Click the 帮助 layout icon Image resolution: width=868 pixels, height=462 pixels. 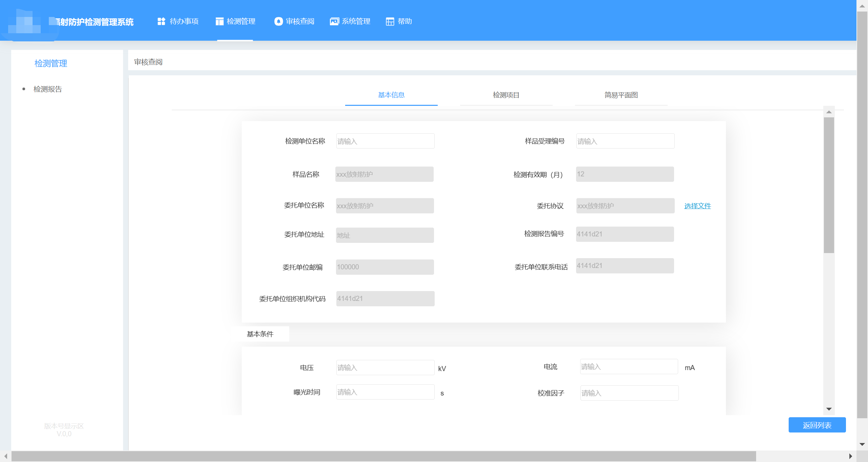(x=390, y=21)
